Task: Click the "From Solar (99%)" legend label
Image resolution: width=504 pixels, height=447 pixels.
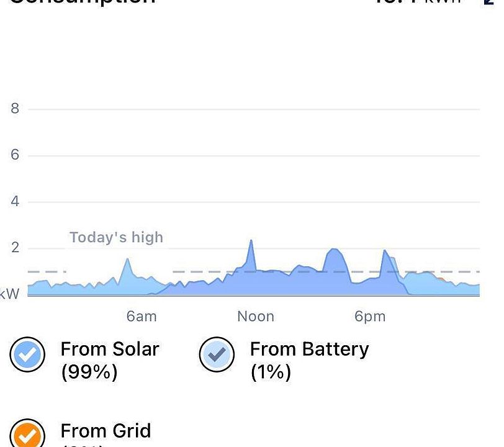Action: 110,360
